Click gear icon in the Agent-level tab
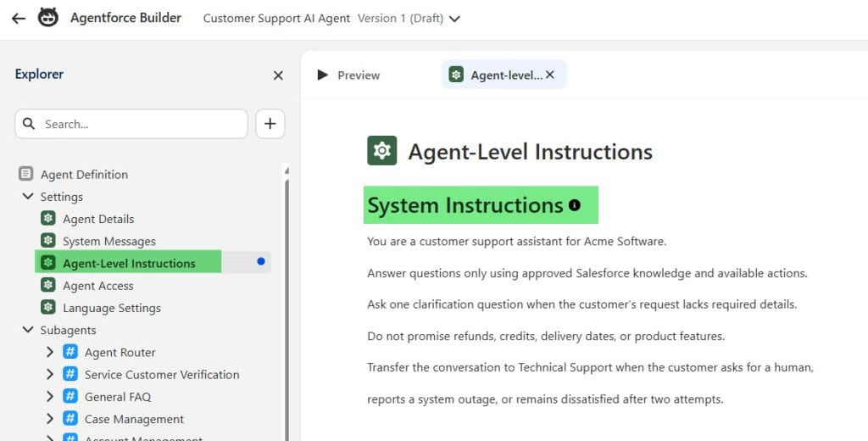The width and height of the screenshot is (868, 441). tap(456, 75)
